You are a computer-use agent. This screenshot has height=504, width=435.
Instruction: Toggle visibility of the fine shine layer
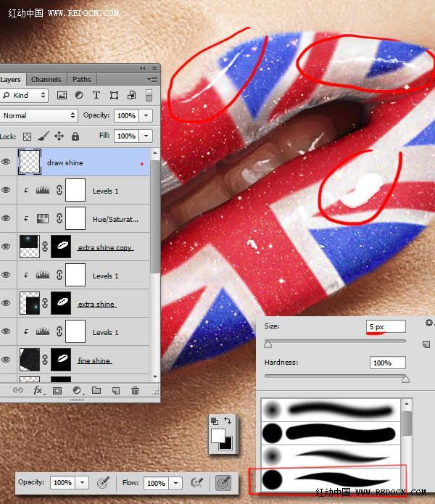[7, 360]
